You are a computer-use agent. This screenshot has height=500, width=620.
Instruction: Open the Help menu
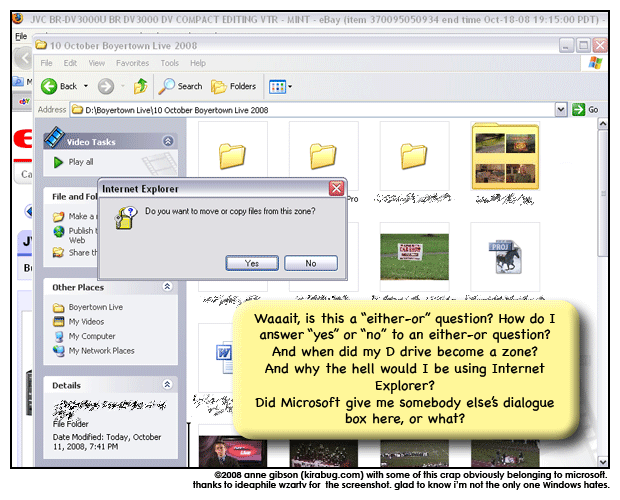click(198, 63)
